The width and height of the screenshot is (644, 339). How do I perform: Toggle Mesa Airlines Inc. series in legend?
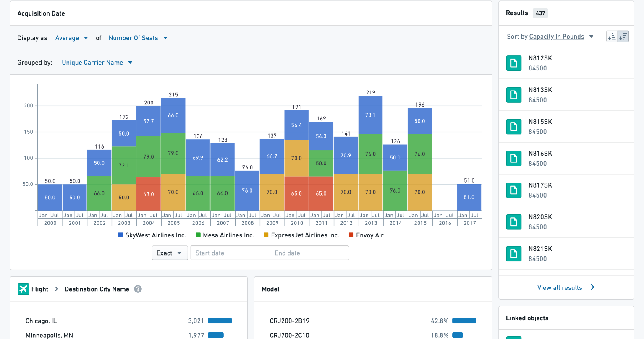click(x=225, y=235)
